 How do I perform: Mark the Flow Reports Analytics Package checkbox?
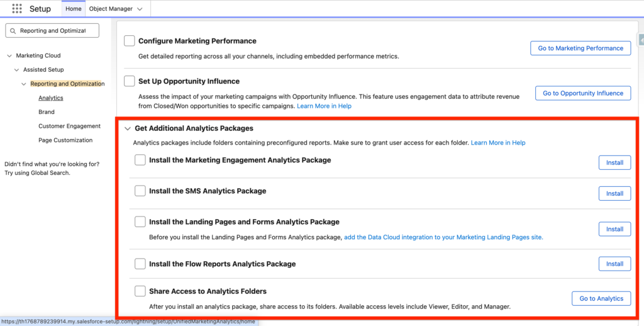140,264
